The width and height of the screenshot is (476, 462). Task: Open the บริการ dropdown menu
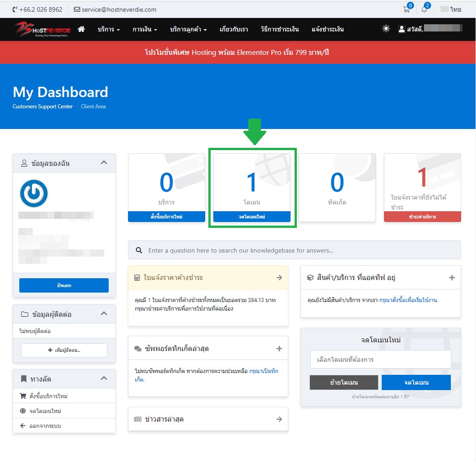(109, 29)
